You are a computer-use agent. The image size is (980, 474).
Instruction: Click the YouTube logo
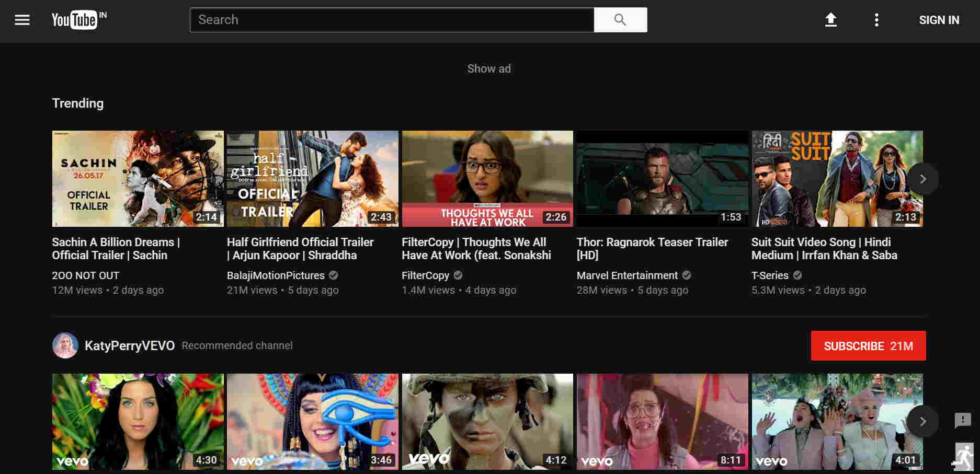coord(79,20)
